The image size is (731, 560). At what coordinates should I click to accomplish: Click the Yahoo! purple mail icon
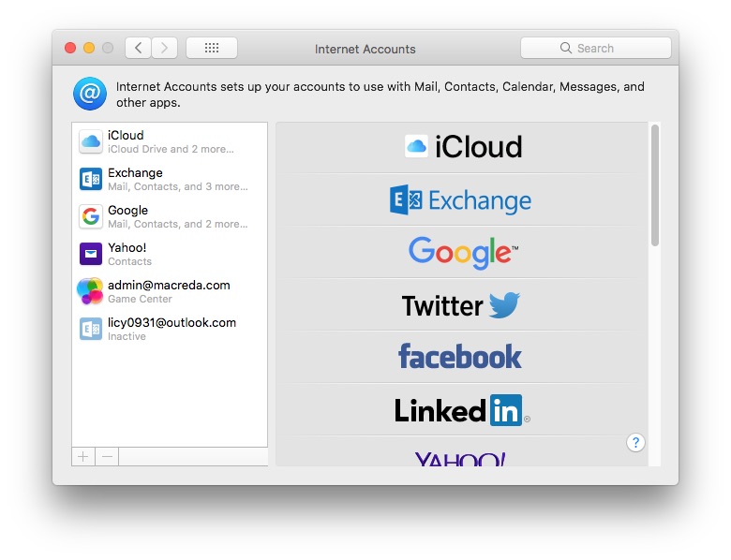91,254
